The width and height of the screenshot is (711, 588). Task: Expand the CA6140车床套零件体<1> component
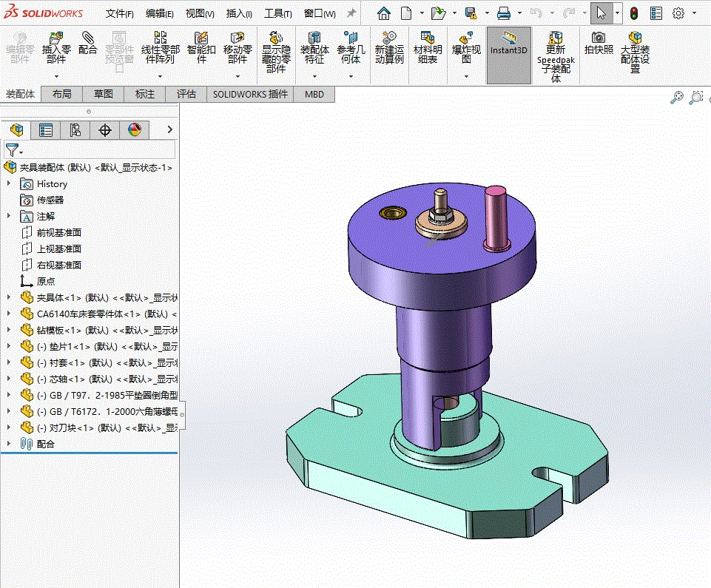pyautogui.click(x=9, y=314)
